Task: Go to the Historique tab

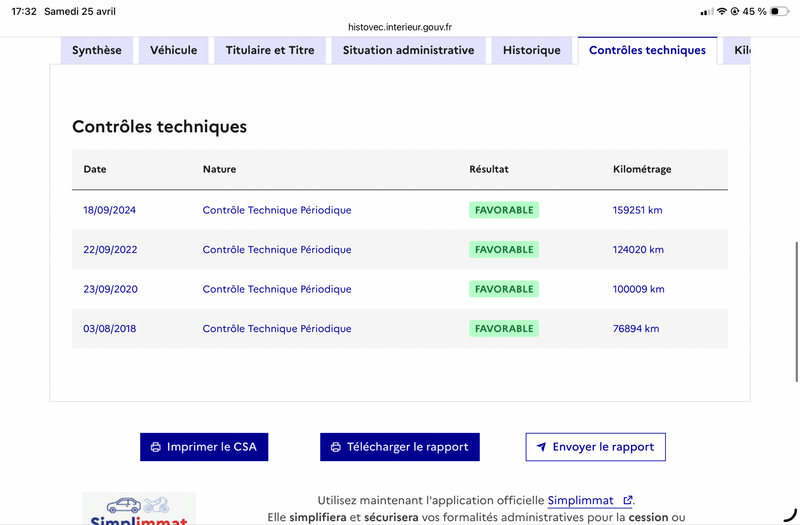Action: click(532, 50)
